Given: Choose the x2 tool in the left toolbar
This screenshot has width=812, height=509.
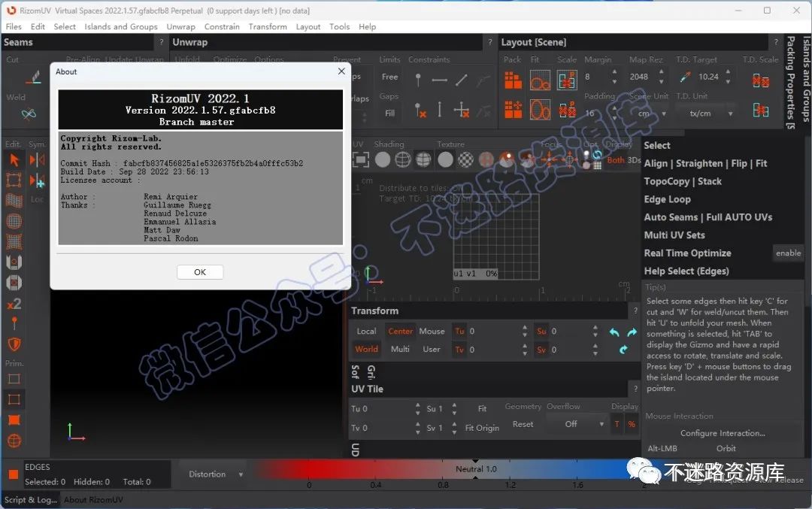Looking at the screenshot, I should pos(14,304).
